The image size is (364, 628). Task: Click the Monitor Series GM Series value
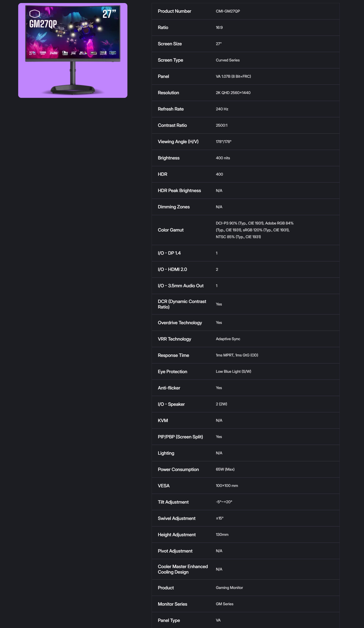point(224,604)
